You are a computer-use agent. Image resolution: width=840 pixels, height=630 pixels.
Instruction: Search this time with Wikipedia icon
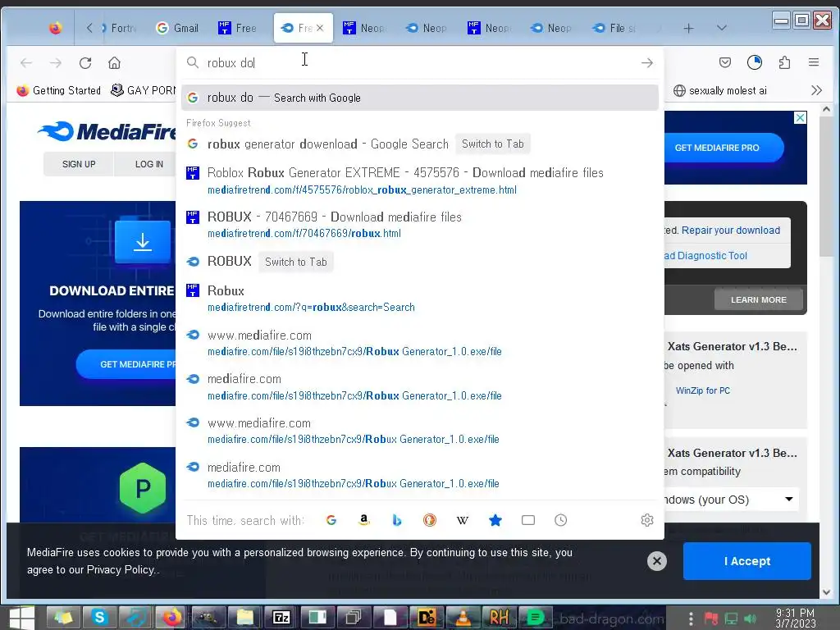pyautogui.click(x=463, y=520)
